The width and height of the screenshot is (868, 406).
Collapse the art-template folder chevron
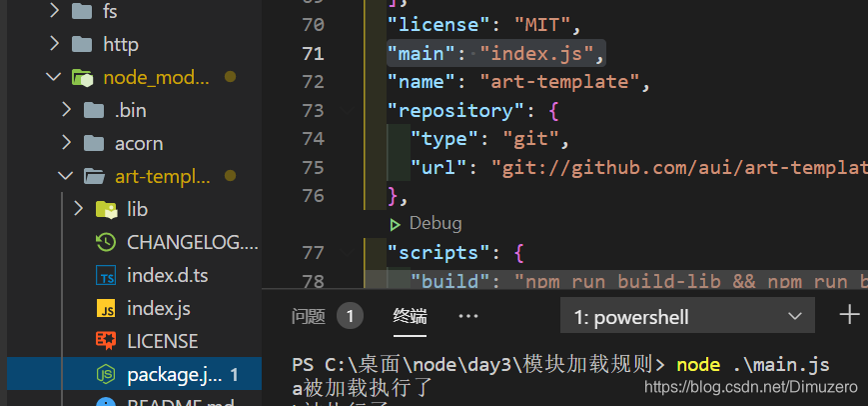pos(65,176)
